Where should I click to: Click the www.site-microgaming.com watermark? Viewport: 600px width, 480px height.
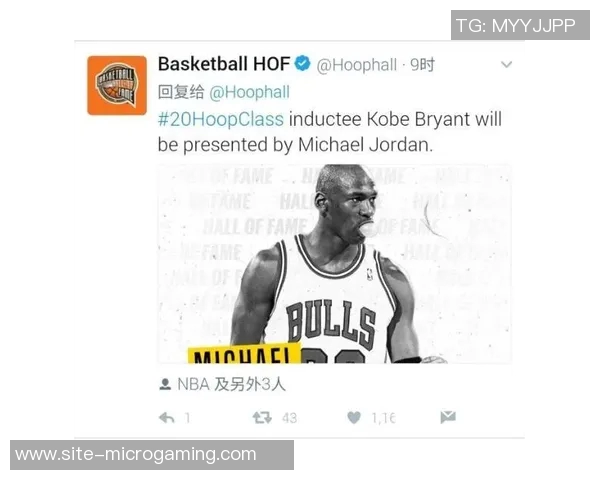152,455
